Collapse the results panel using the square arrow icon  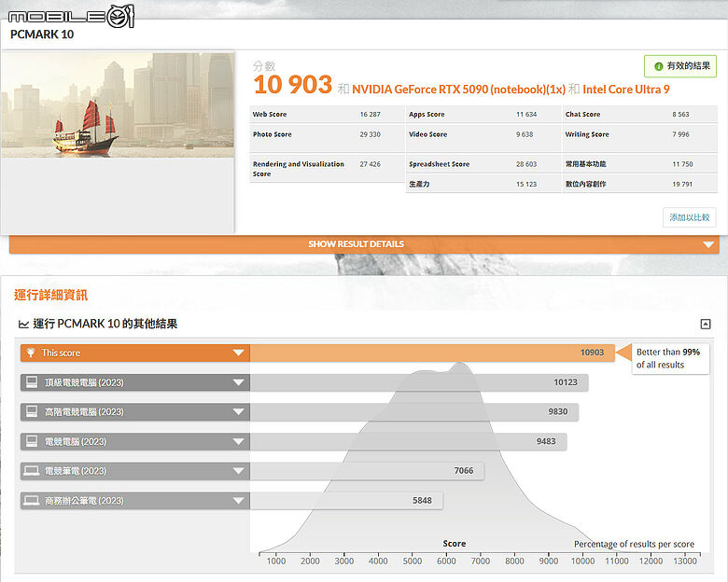706,324
